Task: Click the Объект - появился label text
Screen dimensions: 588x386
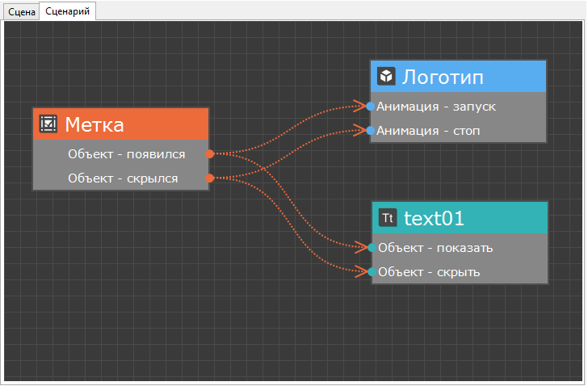Action: point(126,153)
